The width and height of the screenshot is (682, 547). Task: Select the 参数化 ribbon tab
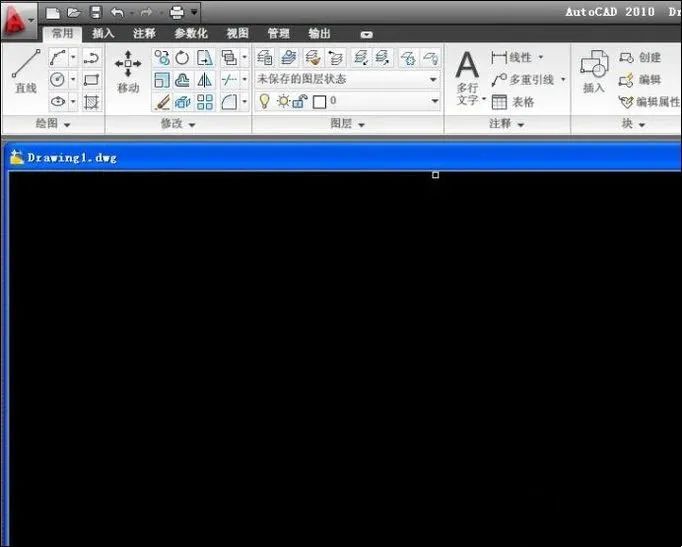tap(191, 33)
